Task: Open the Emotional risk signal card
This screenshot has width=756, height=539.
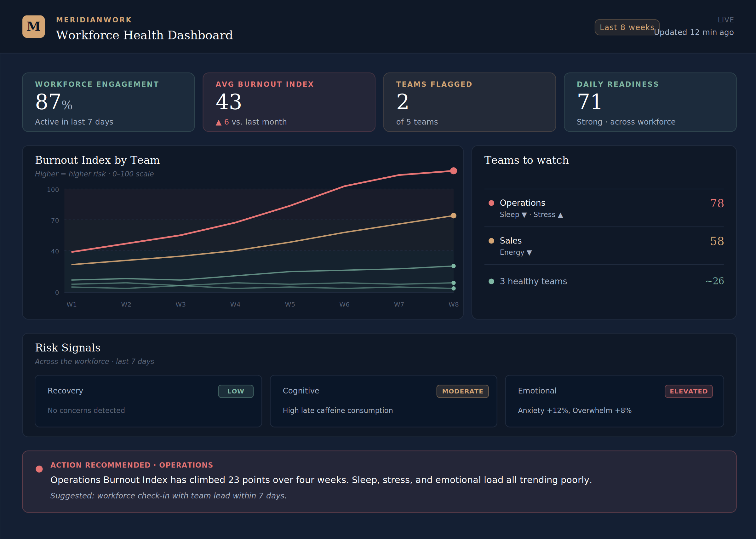Action: click(x=614, y=401)
